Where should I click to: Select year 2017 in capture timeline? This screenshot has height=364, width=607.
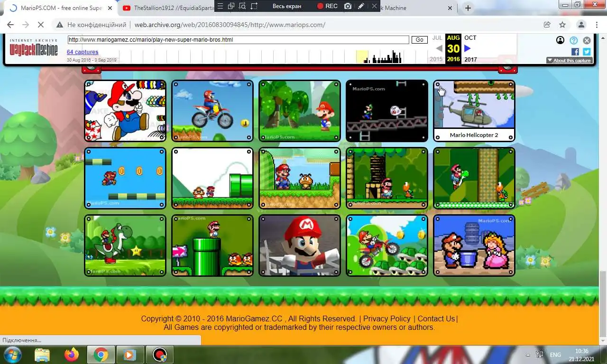(470, 59)
